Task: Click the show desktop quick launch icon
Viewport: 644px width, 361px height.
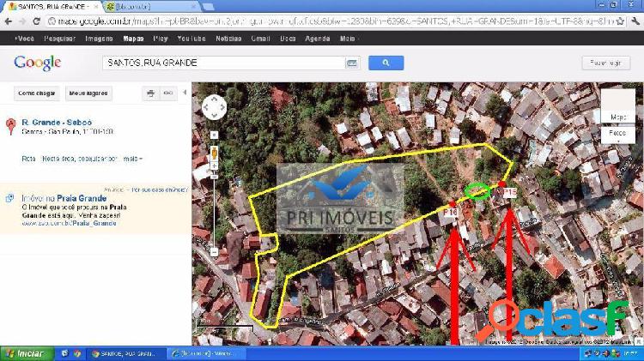Action: pos(64,353)
